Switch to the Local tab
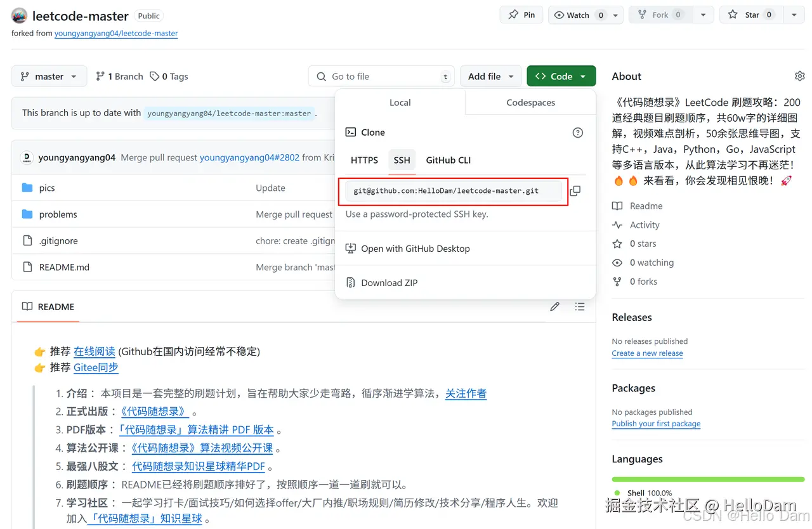The image size is (812, 529). (x=400, y=102)
